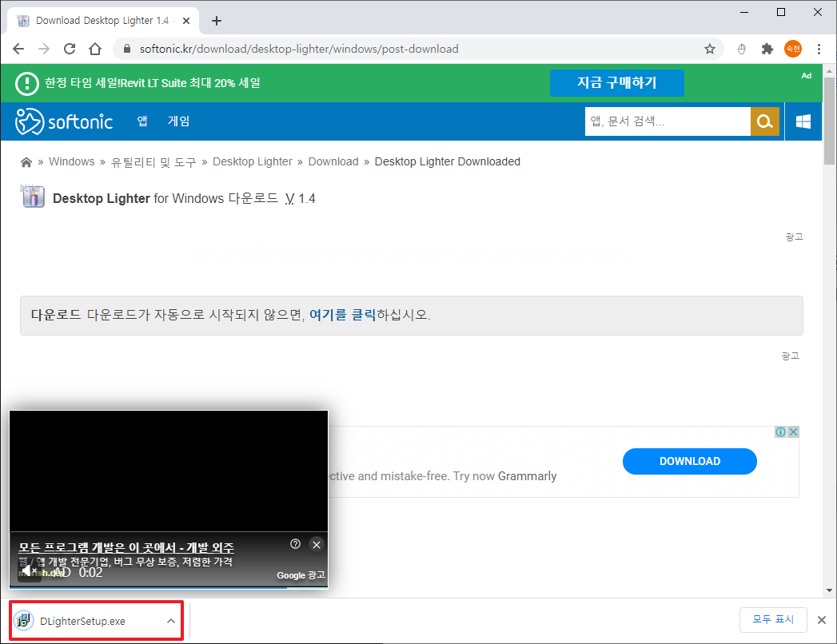
Task: Close the Download Desktop Lighter tab
Action: point(186,21)
